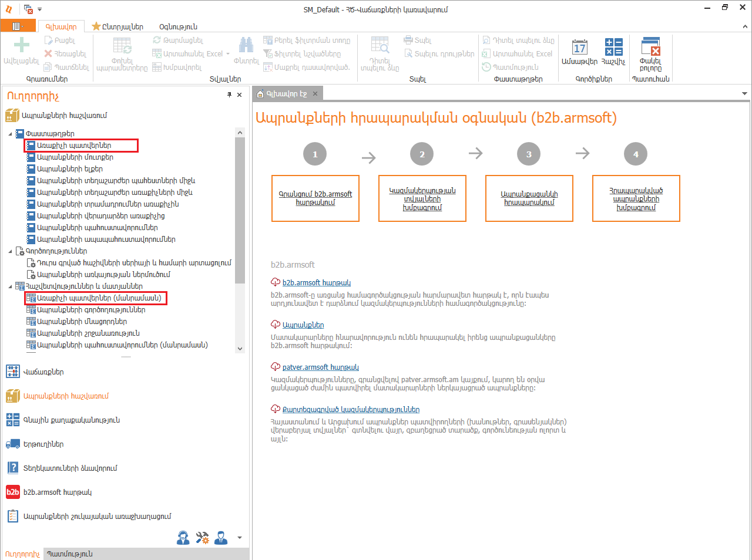Close the Ուղղորդիչ navigator panel

pyautogui.click(x=239, y=95)
